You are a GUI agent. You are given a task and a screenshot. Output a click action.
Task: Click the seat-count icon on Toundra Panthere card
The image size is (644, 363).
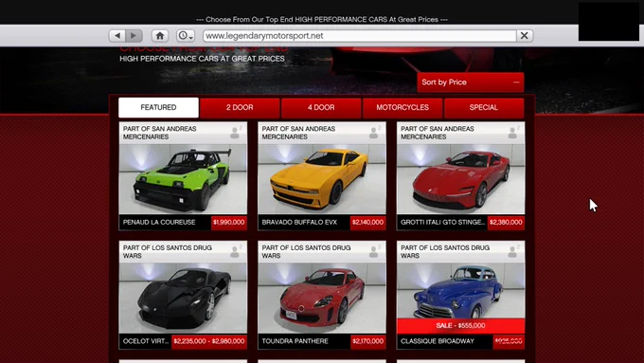coord(375,251)
